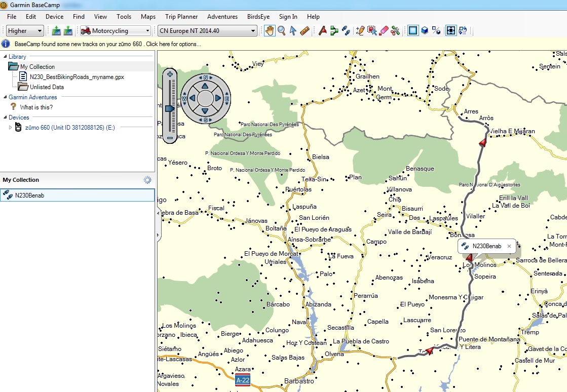
Task: Select the Divide scissors tool
Action: coord(396,31)
